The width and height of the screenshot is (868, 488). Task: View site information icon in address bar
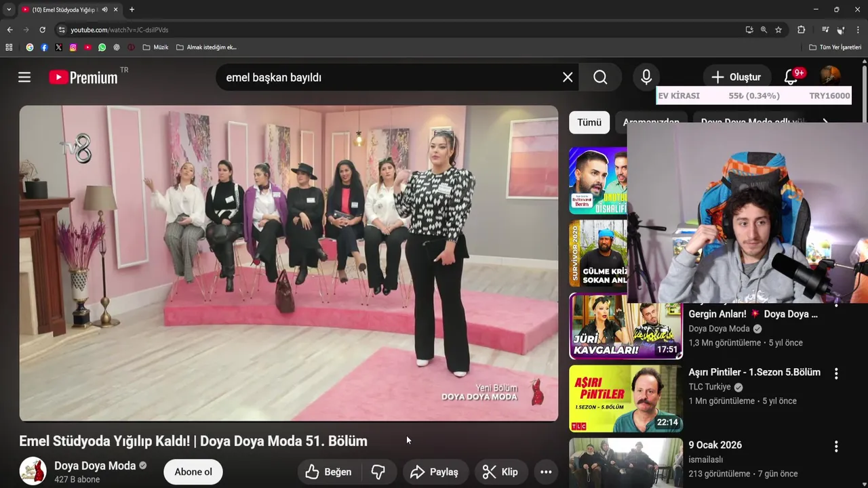click(x=62, y=30)
